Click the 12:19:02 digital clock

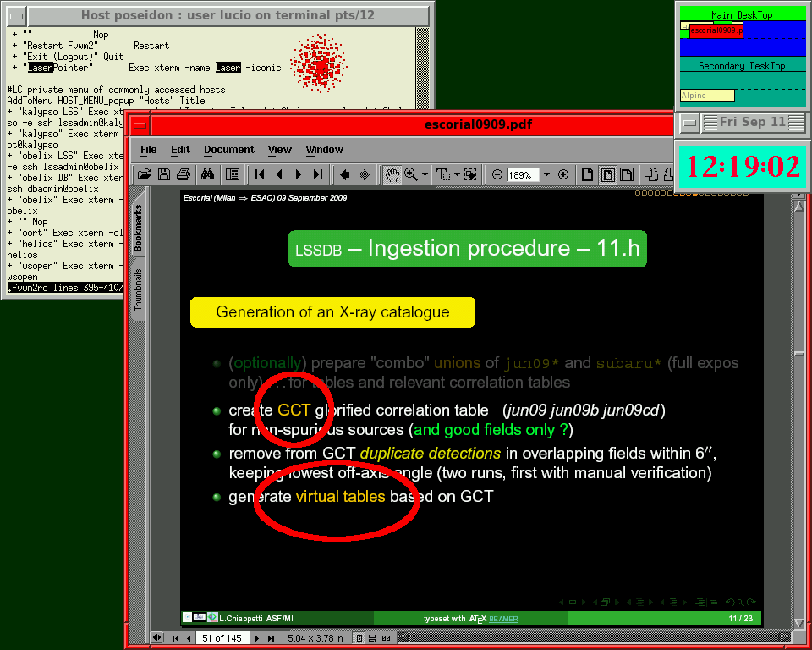click(x=743, y=167)
